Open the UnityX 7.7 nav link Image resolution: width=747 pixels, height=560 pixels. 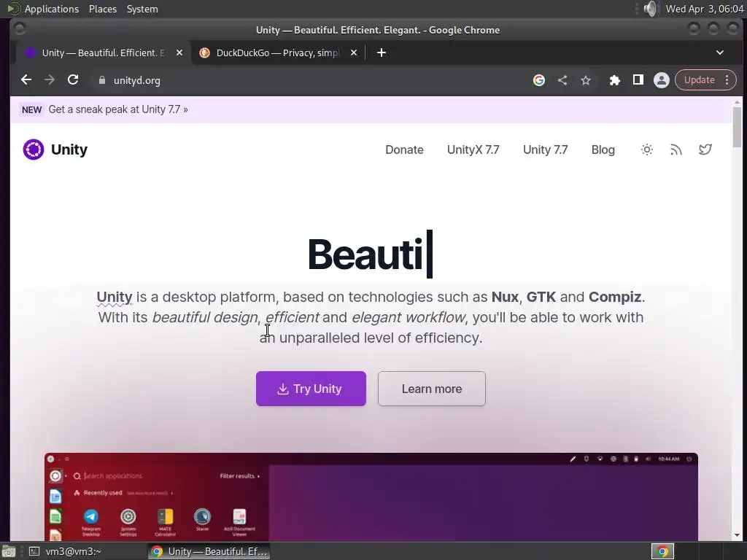tap(473, 150)
